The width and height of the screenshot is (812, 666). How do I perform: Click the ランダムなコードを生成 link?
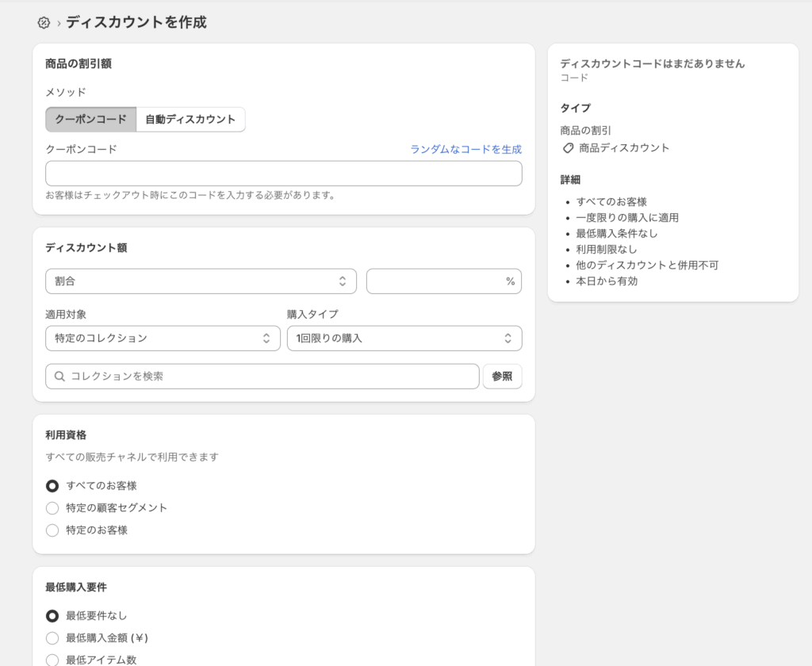[465, 149]
